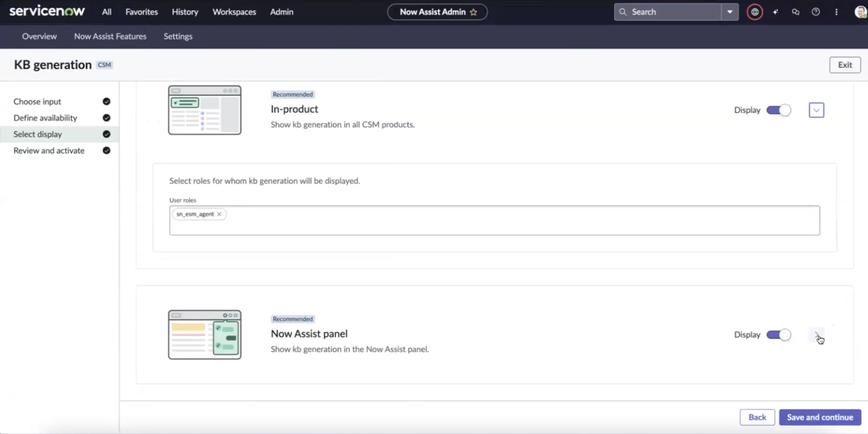Open the All menu

pyautogui.click(x=107, y=12)
